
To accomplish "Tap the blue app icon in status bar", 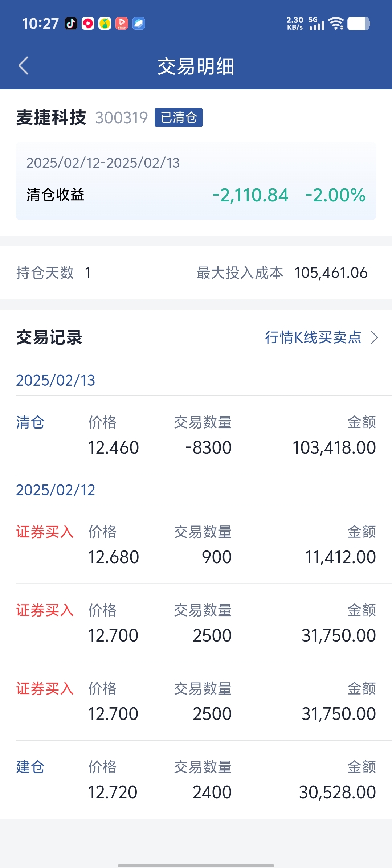I will click(139, 24).
